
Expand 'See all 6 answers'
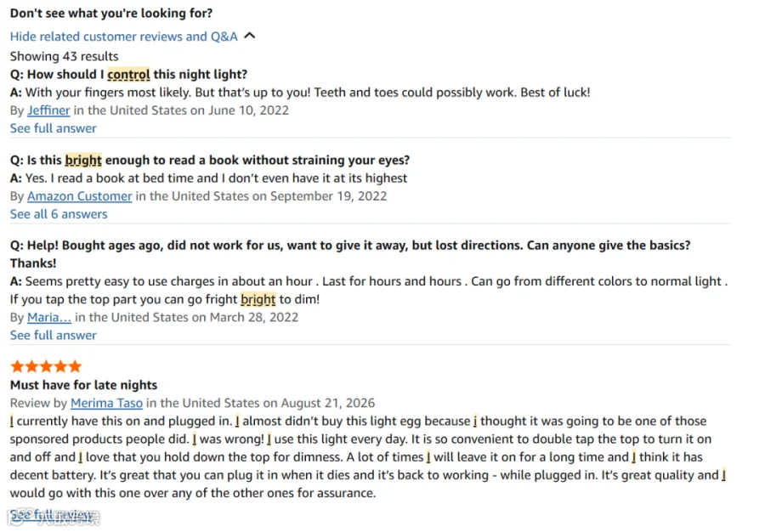[x=59, y=214]
